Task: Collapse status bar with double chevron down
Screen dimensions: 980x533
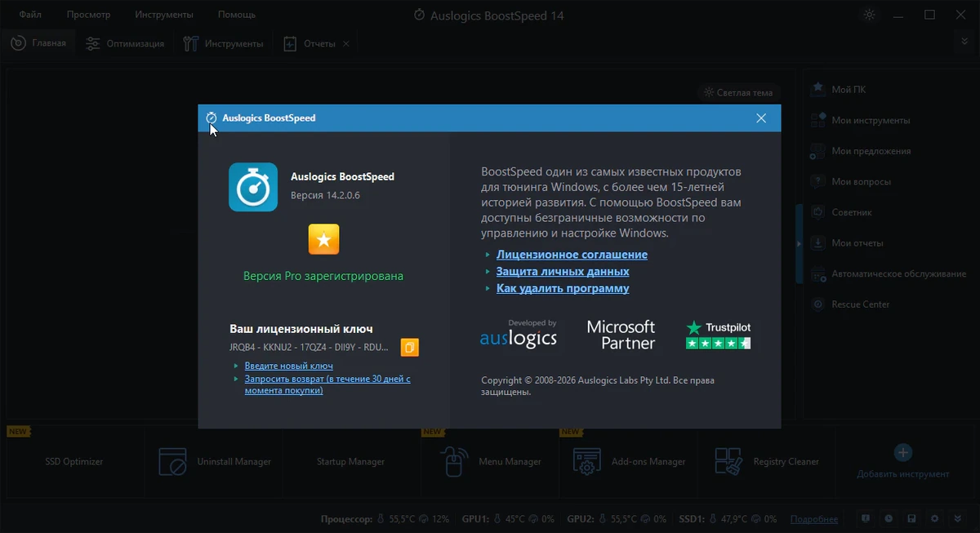Action: click(x=958, y=518)
